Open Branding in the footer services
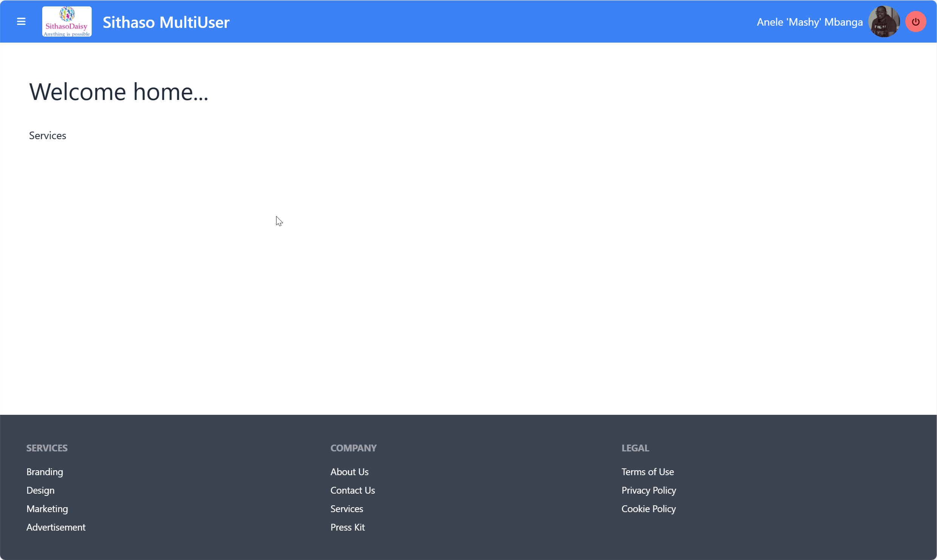937x560 pixels. coord(45,472)
